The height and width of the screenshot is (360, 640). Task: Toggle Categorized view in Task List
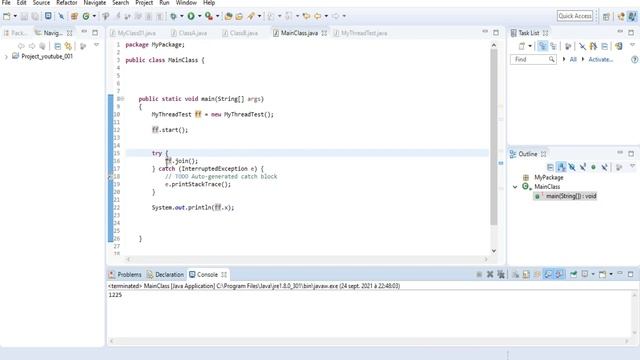[x=542, y=46]
